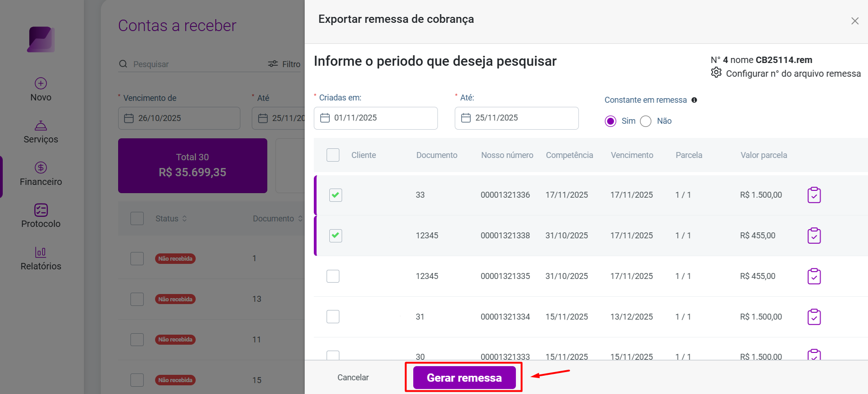Viewport: 868px width, 394px height.
Task: Uncheck the checkbox for document 33
Action: [336, 195]
